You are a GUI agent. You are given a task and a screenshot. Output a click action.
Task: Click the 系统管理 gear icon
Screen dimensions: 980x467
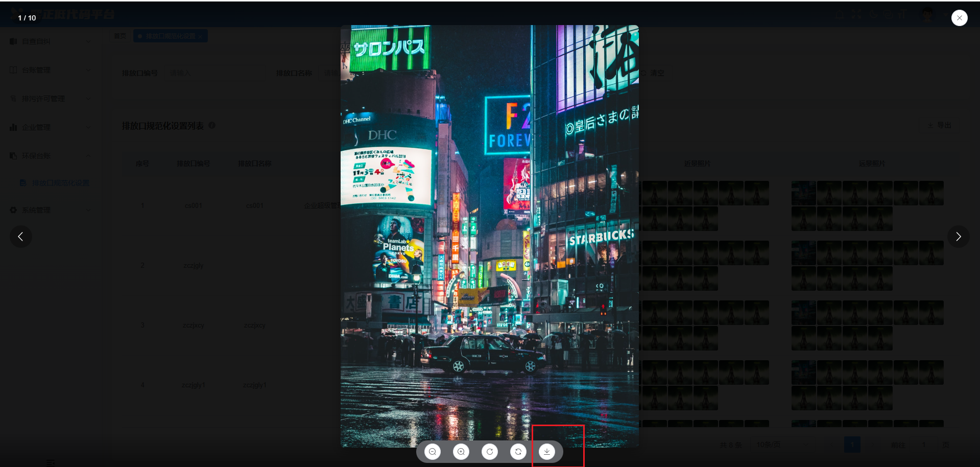tap(13, 210)
